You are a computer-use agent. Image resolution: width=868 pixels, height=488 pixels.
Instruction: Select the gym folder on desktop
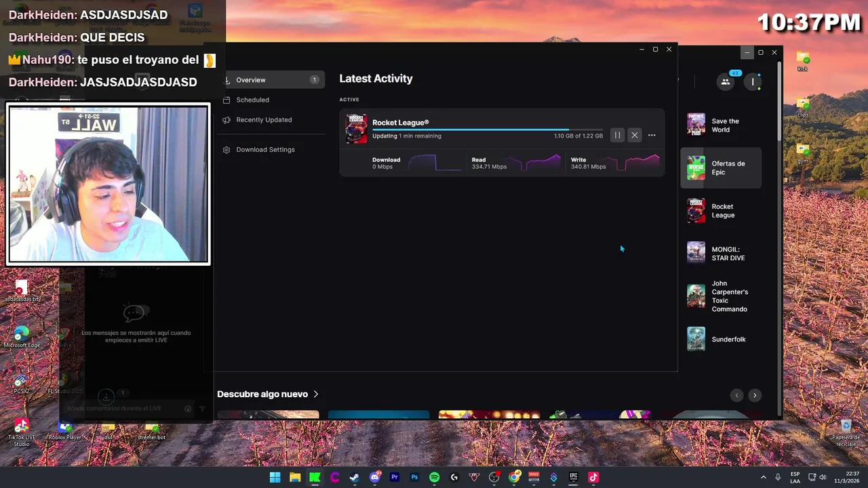[803, 153]
